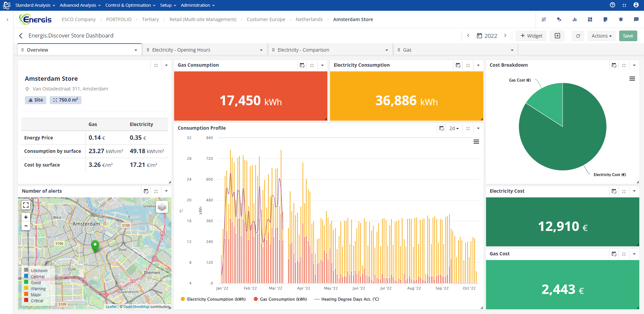Open the Setup menu
This screenshot has height=314, width=644.
pyautogui.click(x=168, y=5)
